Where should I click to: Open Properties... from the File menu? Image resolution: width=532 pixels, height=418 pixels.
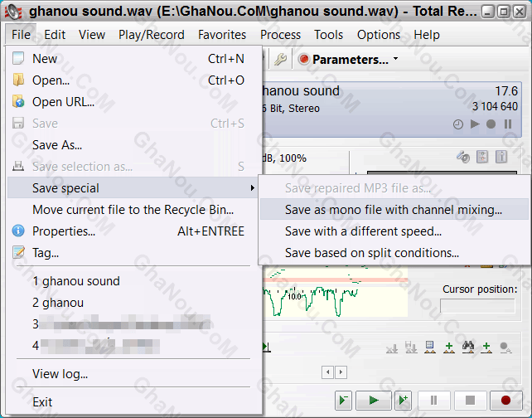[133, 231]
